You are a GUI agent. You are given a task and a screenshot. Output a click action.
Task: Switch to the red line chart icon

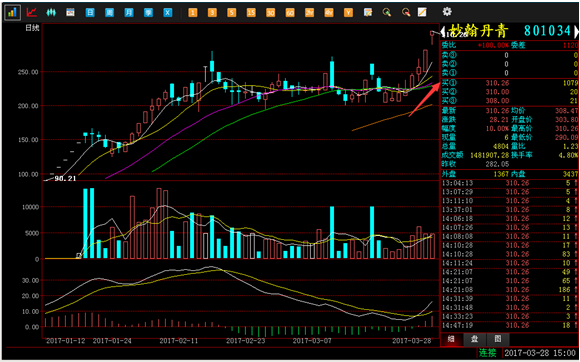31,12
